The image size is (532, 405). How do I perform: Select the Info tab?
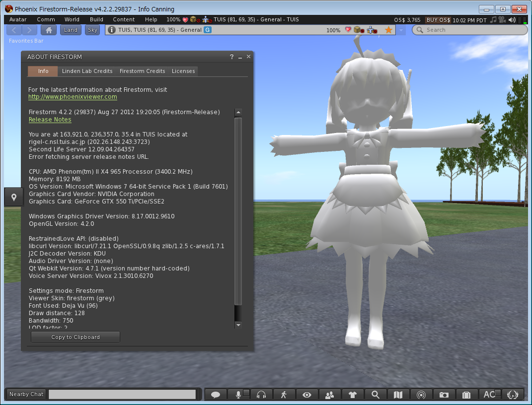(x=43, y=71)
